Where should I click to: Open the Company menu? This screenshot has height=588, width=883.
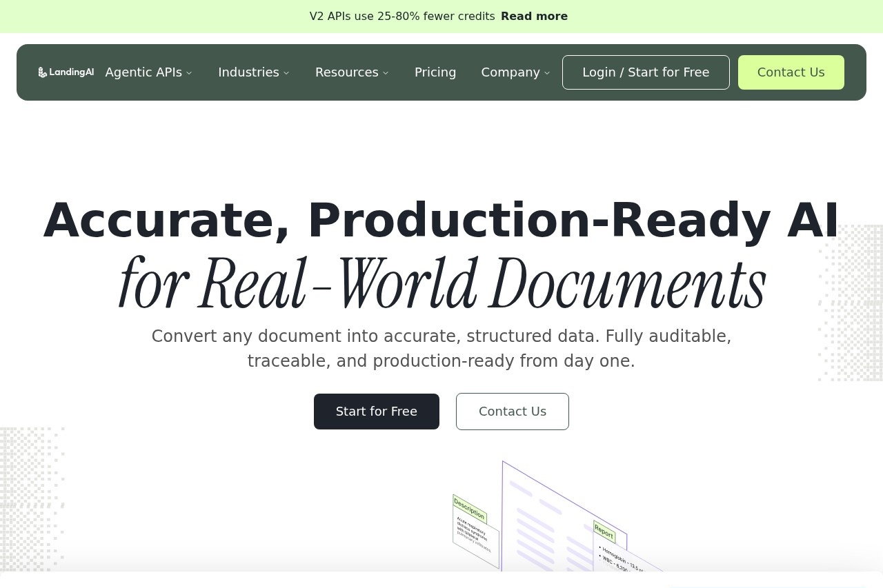pyautogui.click(x=510, y=72)
